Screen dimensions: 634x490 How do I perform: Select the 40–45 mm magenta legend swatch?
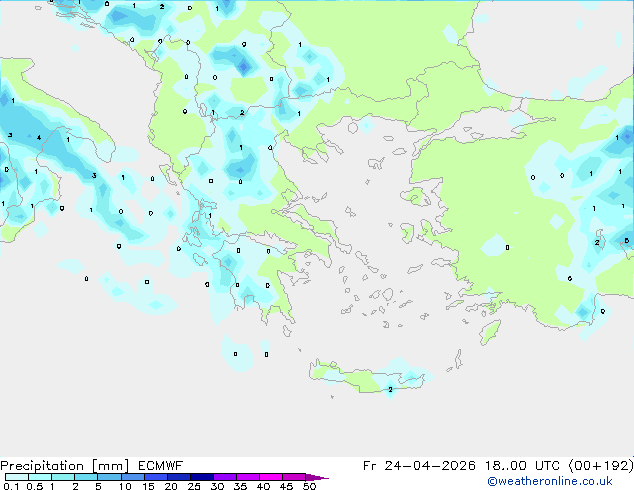pos(271,477)
